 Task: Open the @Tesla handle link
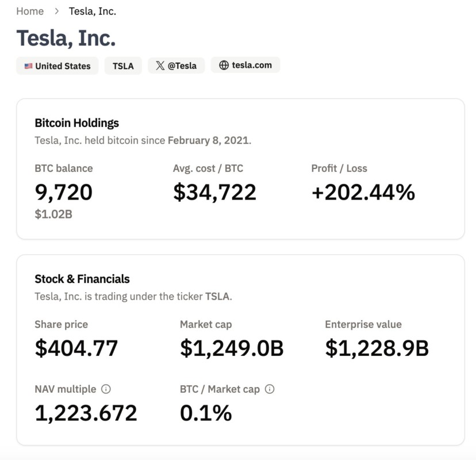pos(182,66)
